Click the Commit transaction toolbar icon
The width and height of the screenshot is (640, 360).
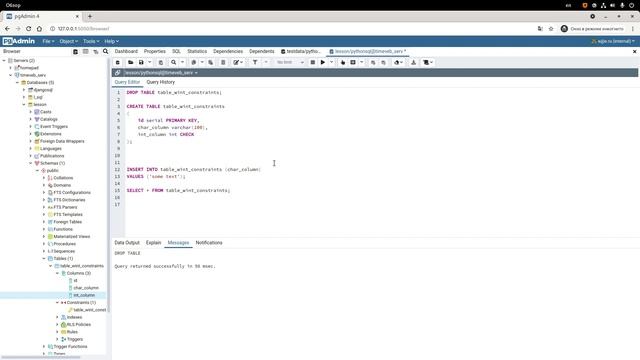coord(373,62)
